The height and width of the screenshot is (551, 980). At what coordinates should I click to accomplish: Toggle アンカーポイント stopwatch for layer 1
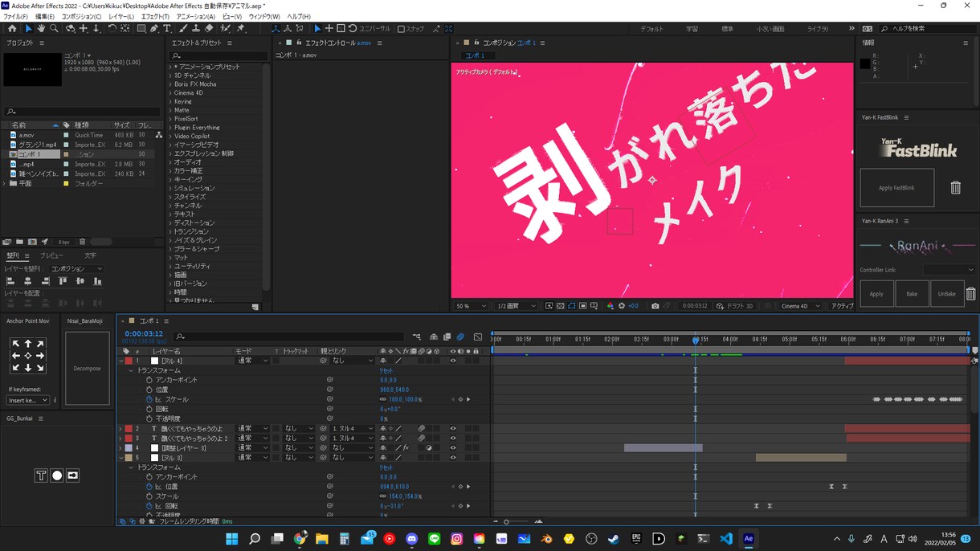[149, 380]
